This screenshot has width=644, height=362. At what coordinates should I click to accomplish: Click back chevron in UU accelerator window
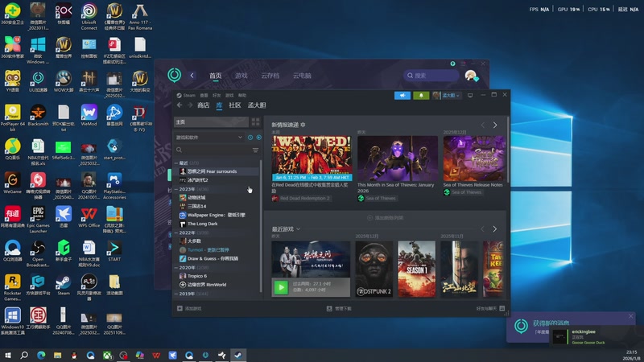pyautogui.click(x=192, y=76)
